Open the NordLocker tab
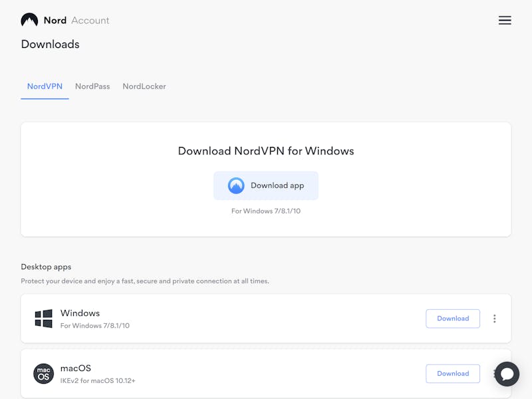Image resolution: width=532 pixels, height=399 pixels. (x=144, y=86)
